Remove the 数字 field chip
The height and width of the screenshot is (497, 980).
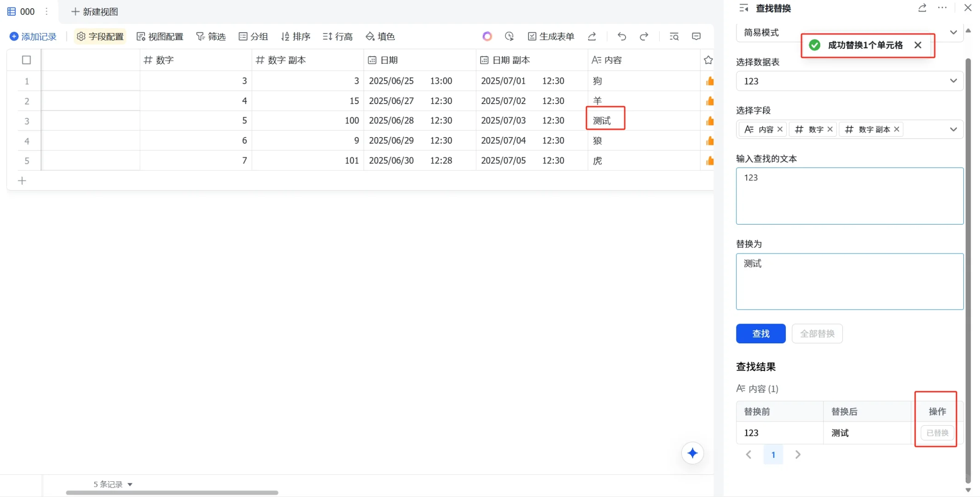click(x=830, y=129)
